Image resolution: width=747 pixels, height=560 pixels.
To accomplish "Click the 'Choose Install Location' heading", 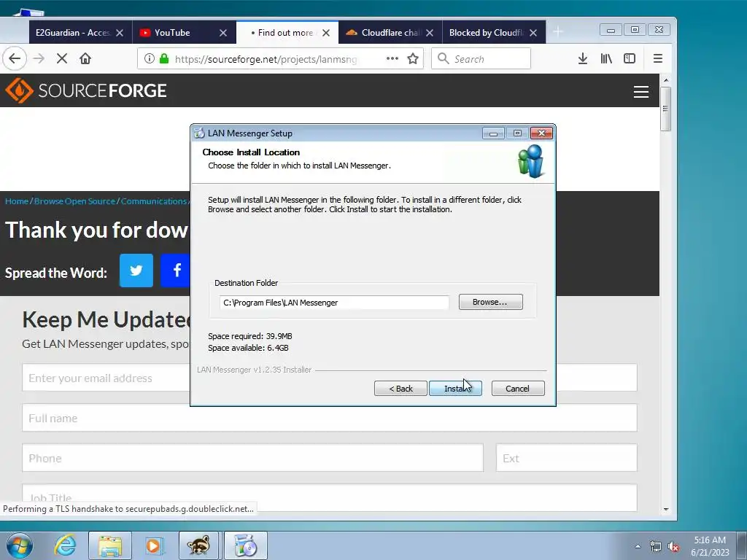I will click(251, 152).
